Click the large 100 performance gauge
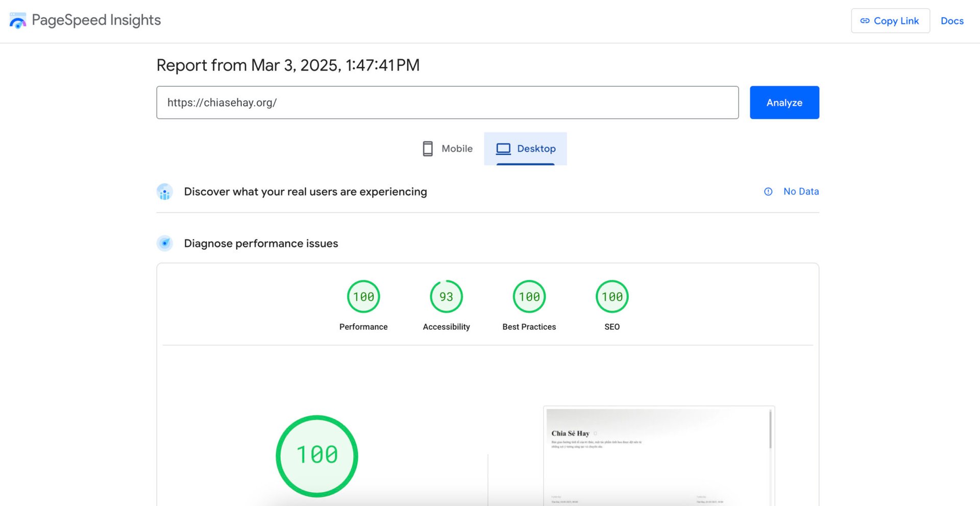This screenshot has height=506, width=980. 317,455
